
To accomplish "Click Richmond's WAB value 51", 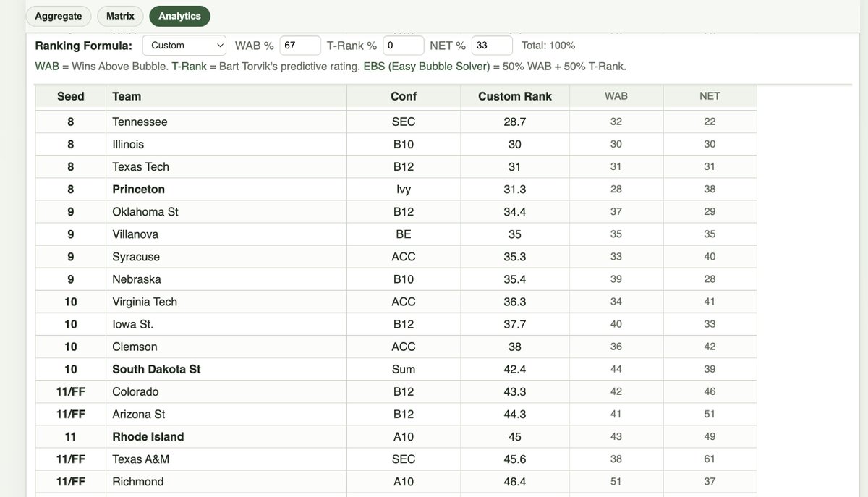I will (616, 480).
